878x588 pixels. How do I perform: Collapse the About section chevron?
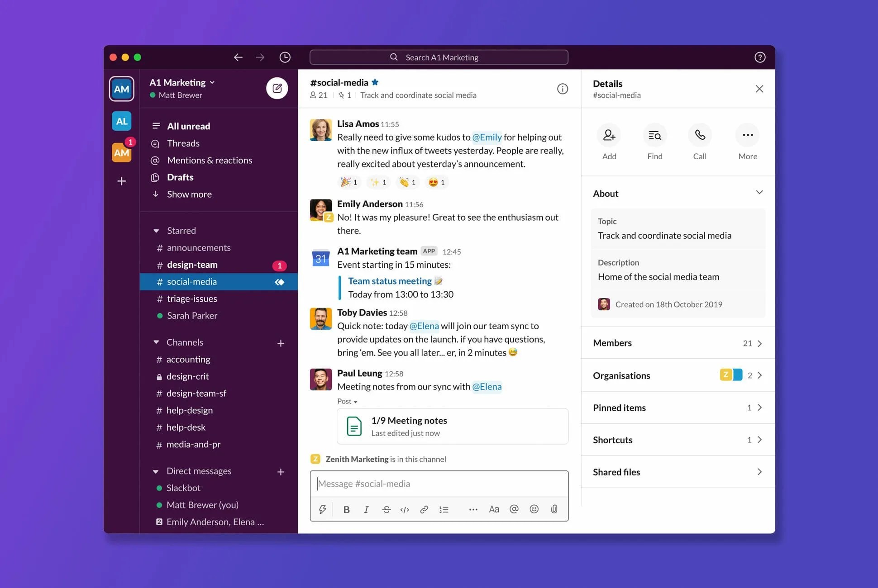click(759, 193)
